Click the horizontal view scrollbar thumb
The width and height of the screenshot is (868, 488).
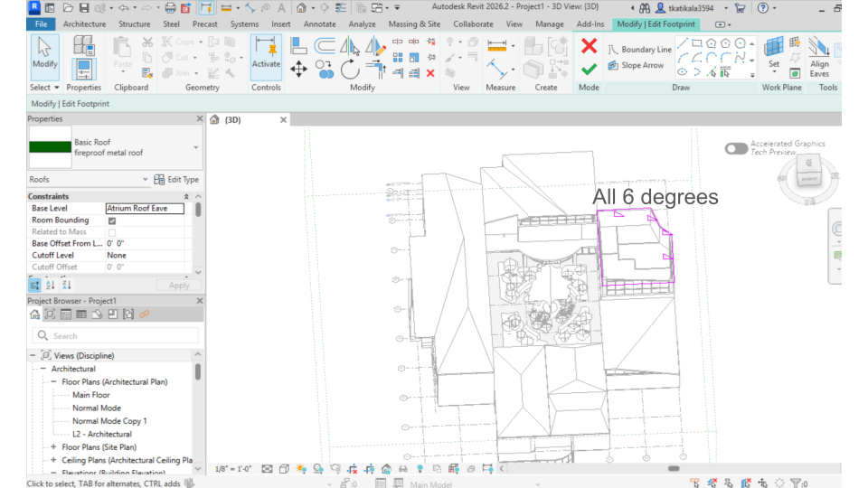(x=674, y=469)
